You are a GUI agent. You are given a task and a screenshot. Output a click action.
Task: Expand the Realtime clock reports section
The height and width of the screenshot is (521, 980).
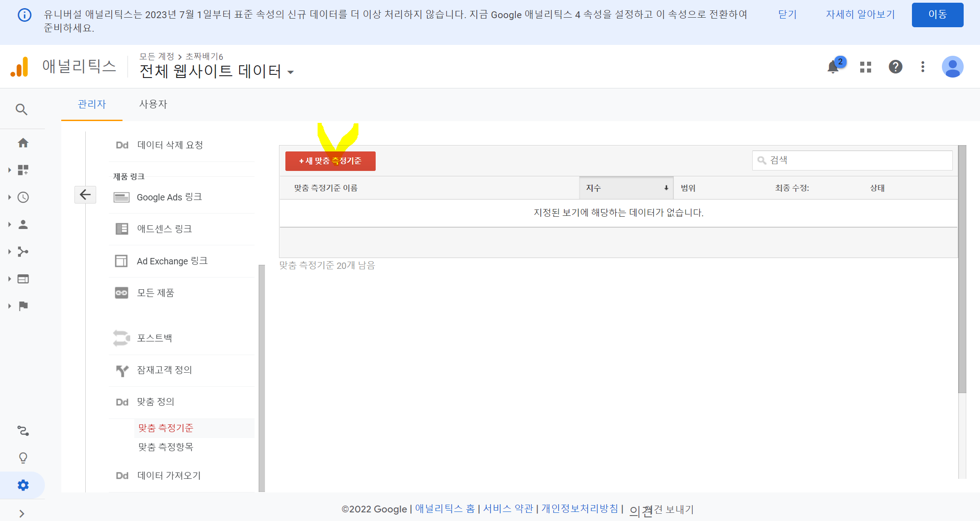tap(23, 197)
